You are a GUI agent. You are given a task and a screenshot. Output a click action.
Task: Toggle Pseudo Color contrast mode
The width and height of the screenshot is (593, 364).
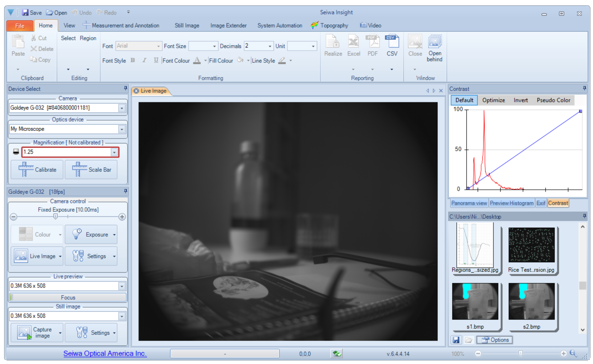tap(554, 100)
